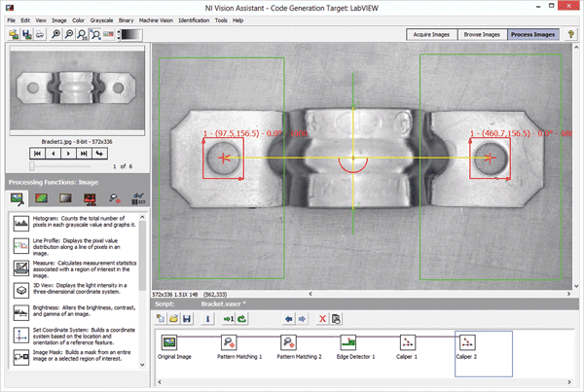
Task: Switch to Acquire Images mode
Action: pyautogui.click(x=431, y=34)
